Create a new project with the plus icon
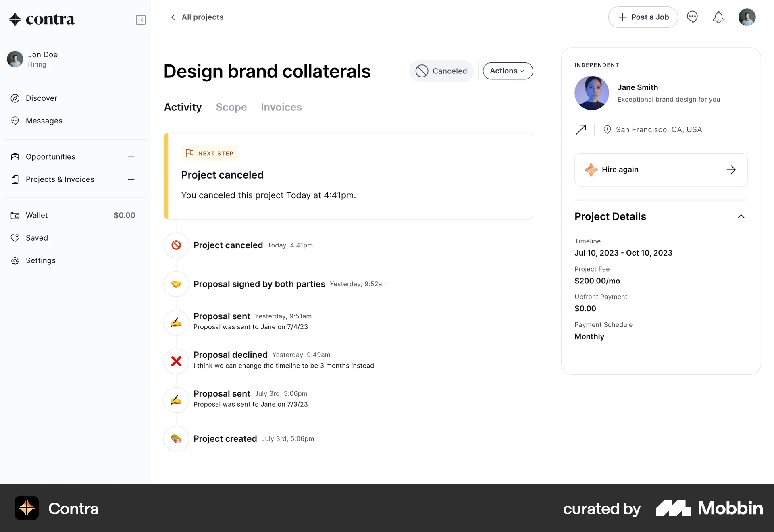Viewport: 774px width, 532px height. 131,179
